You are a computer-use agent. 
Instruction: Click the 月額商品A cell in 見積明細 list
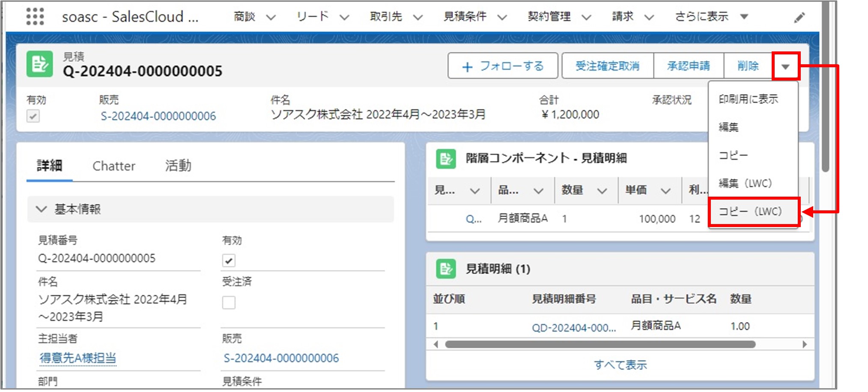point(656,326)
